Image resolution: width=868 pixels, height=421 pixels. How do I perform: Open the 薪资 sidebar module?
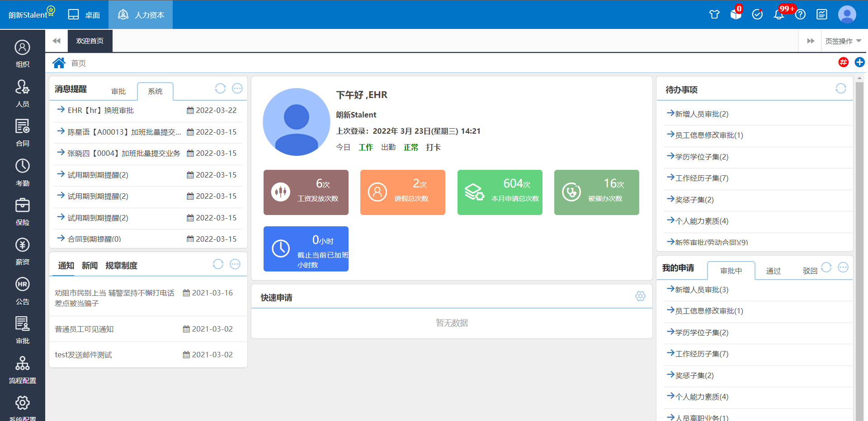pyautogui.click(x=23, y=252)
